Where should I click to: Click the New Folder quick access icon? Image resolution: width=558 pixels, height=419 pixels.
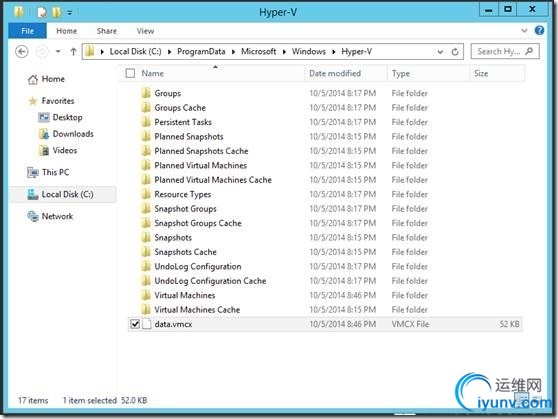56,13
